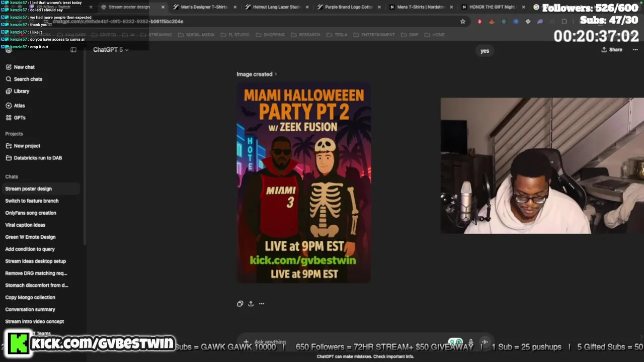Click the New chat pencil icon
Screen dimensions: 644x362
click(x=9, y=67)
